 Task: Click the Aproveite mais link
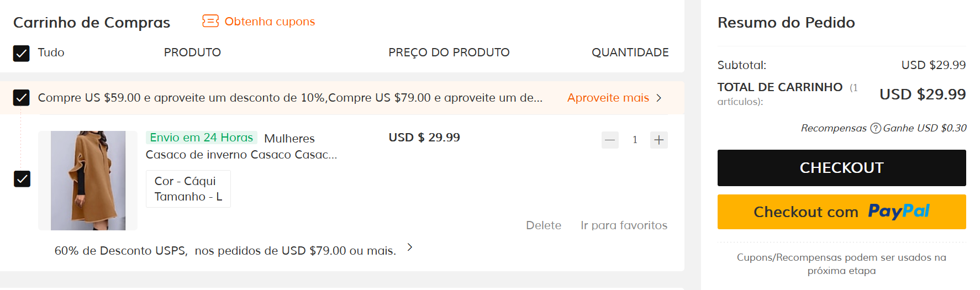(608, 98)
